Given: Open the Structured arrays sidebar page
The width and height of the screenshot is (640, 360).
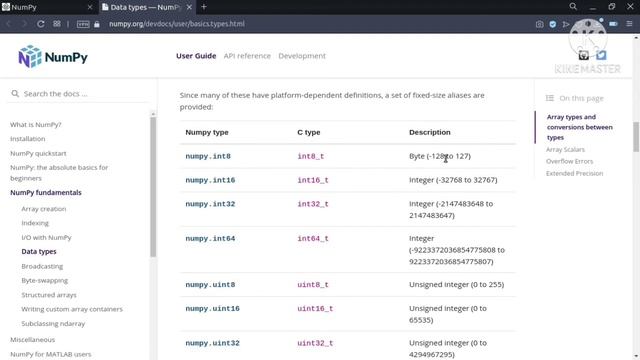Looking at the screenshot, I should click(x=49, y=295).
